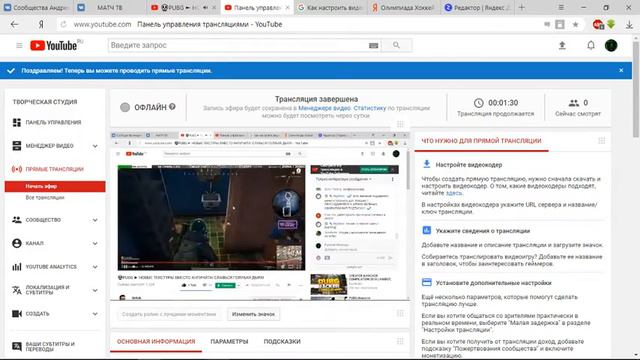This screenshot has height=360, width=640.
Task: Click the red adblock extension icon
Action: (x=598, y=24)
